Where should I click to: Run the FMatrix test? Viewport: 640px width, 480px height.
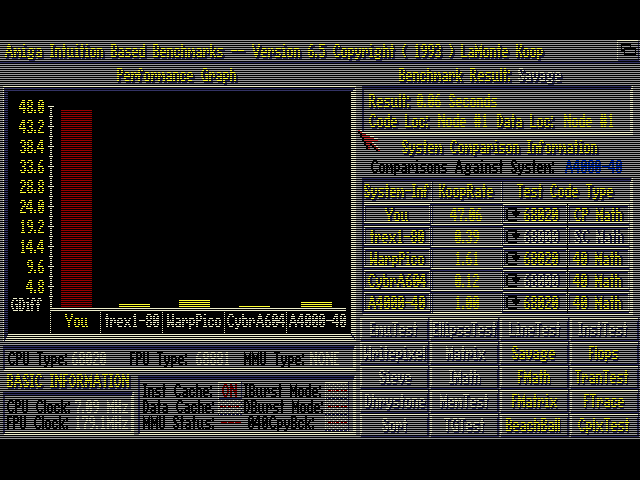point(533,402)
